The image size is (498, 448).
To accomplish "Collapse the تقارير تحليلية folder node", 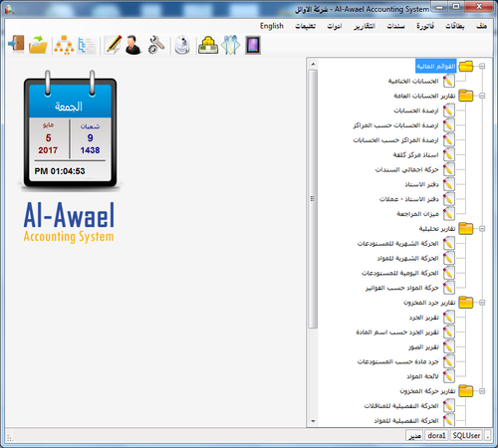I will (482, 229).
